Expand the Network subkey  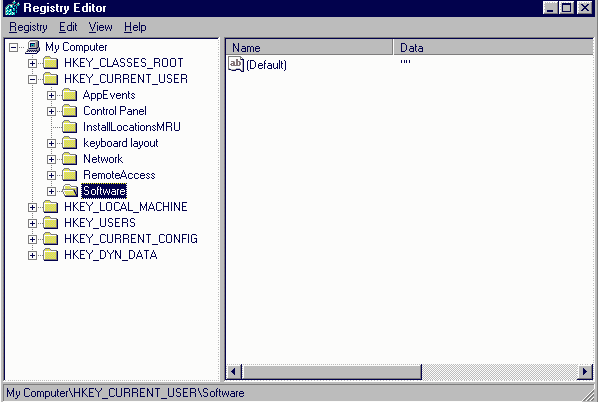[x=51, y=159]
